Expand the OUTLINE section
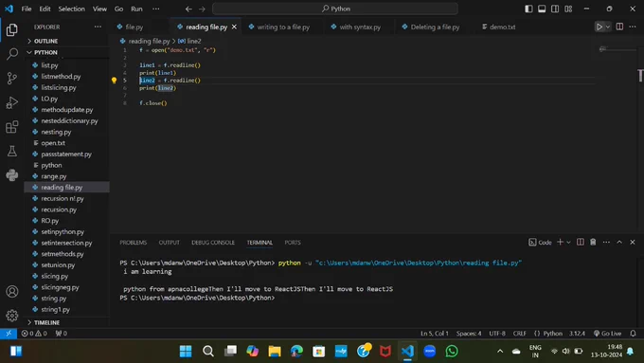This screenshot has height=363, width=644. tap(45, 41)
